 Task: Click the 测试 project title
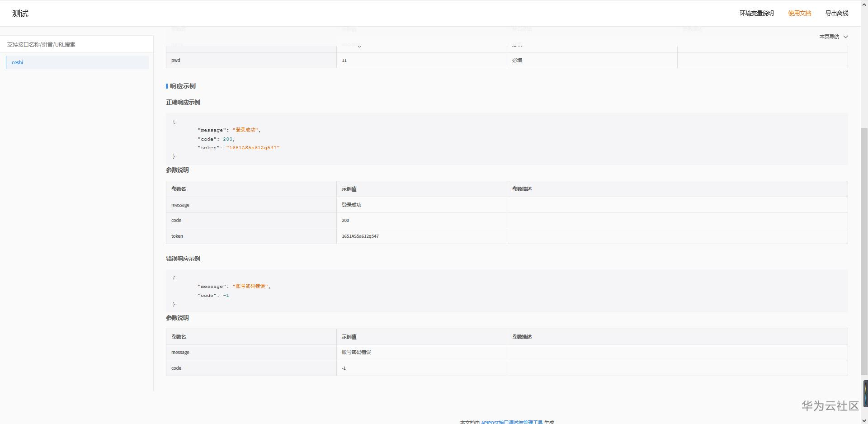(x=20, y=14)
